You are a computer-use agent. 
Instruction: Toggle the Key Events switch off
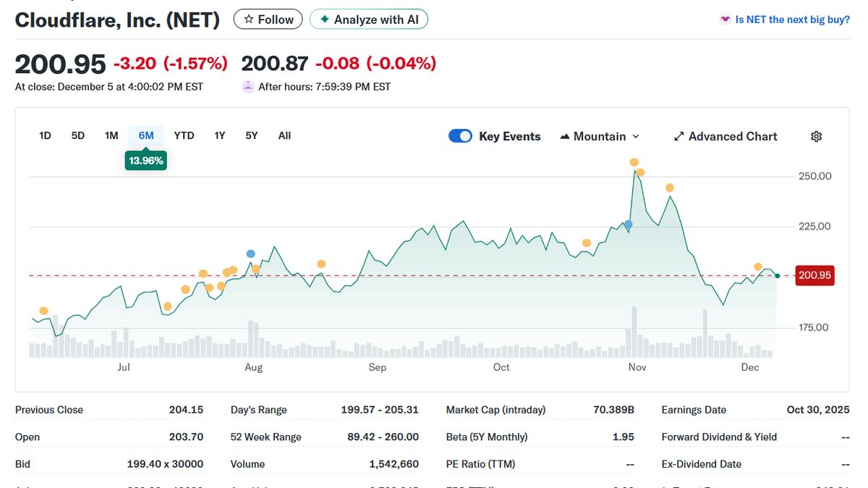pos(460,136)
